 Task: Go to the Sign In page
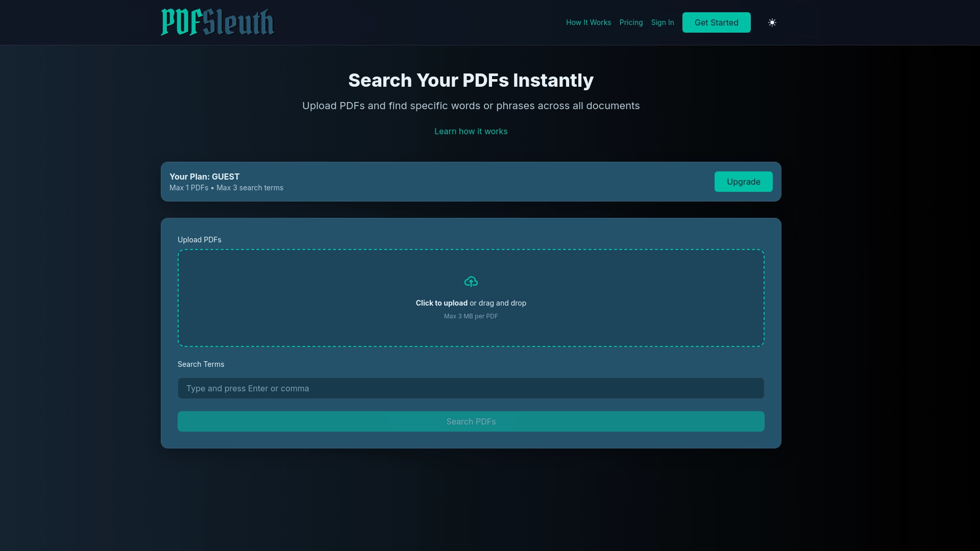(662, 22)
